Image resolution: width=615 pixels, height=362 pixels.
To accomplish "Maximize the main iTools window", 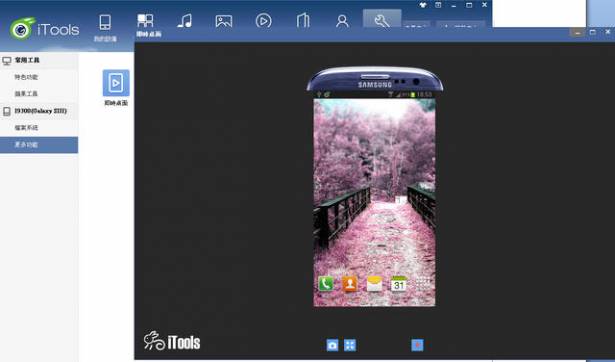I will click(x=469, y=5).
